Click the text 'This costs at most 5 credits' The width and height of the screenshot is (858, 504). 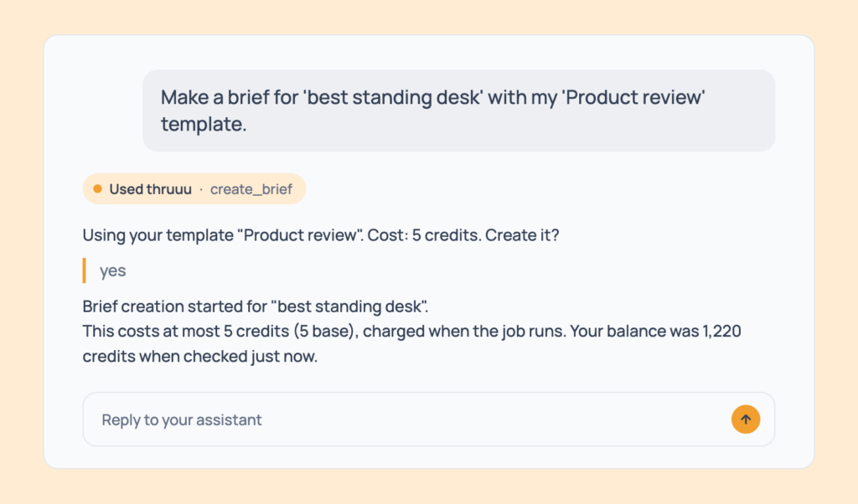tap(186, 332)
